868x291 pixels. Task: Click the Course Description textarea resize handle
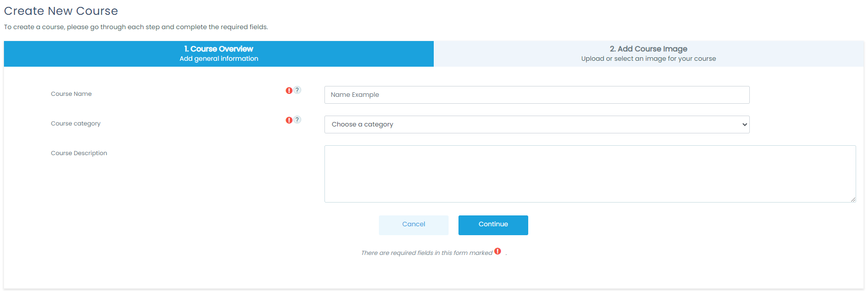(853, 199)
